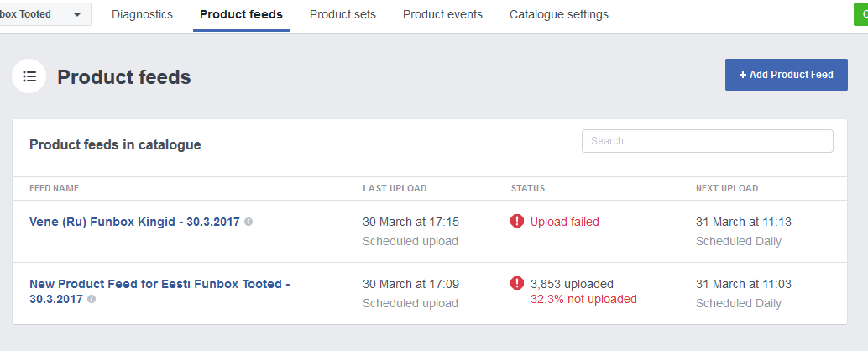
Task: Click the Feed Name column header
Action: [x=54, y=188]
